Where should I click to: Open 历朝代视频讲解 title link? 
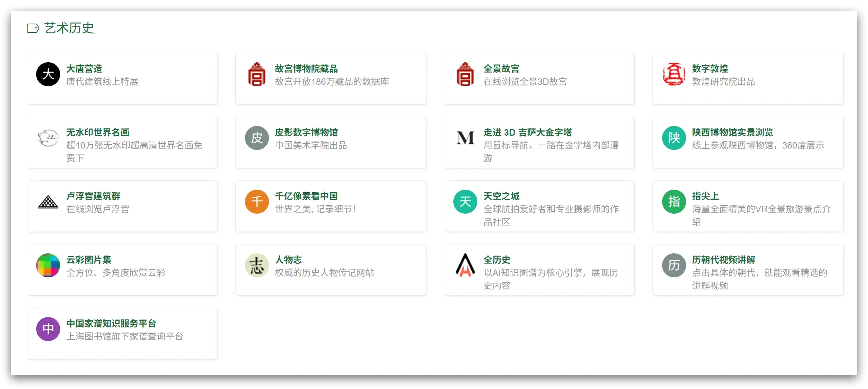click(x=724, y=260)
